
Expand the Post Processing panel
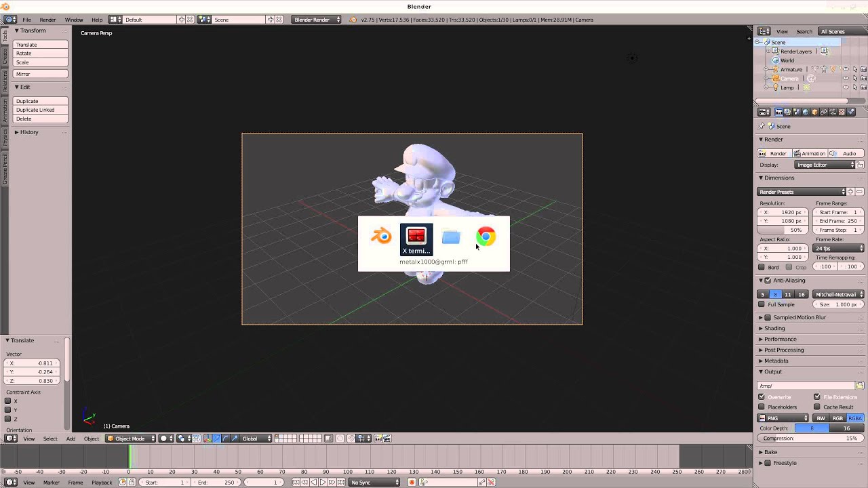click(x=783, y=350)
